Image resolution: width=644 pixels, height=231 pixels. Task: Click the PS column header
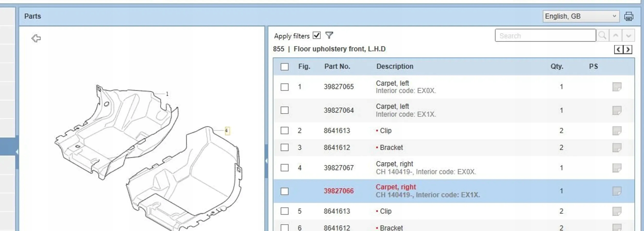click(594, 66)
